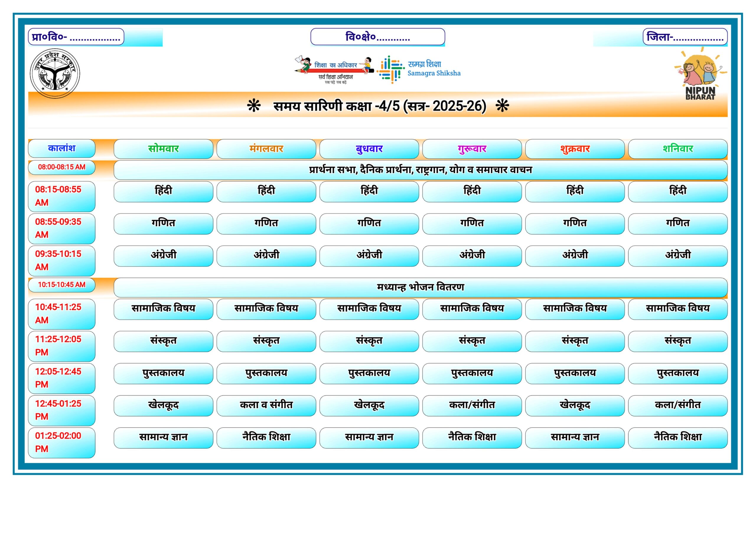The width and height of the screenshot is (756, 535).
Task: Click the खेलकूद cell under सोमवार
Action: pos(163,406)
